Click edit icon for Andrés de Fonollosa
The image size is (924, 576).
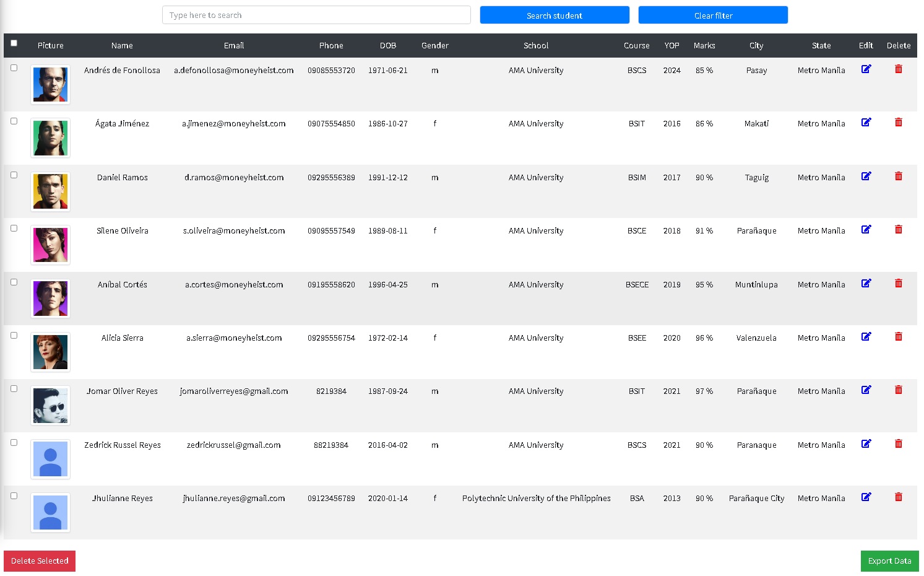coord(866,69)
